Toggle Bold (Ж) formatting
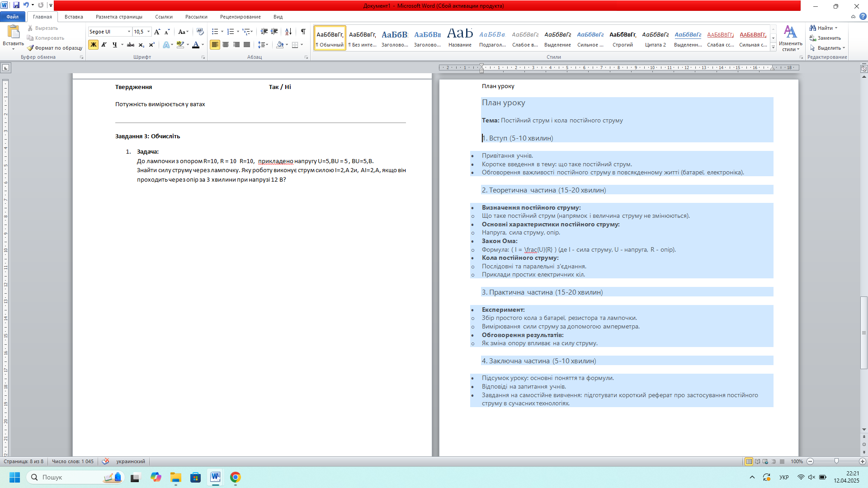 click(x=93, y=45)
